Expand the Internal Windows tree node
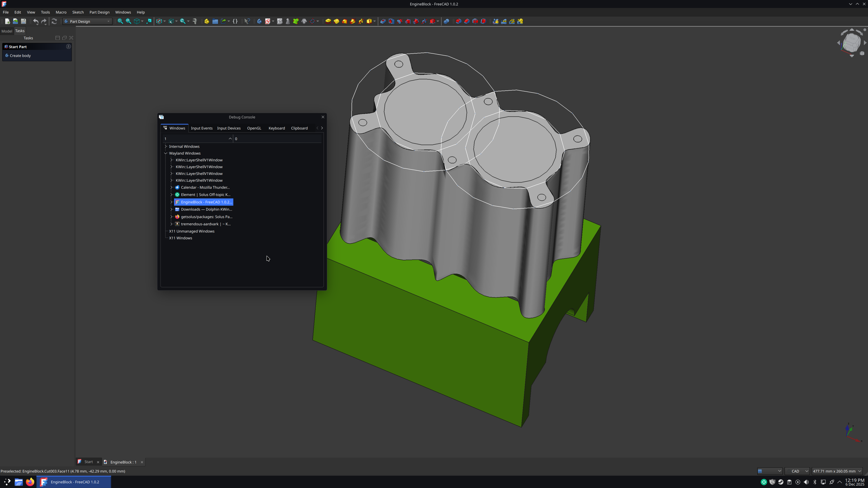This screenshot has width=868, height=488. 166,146
